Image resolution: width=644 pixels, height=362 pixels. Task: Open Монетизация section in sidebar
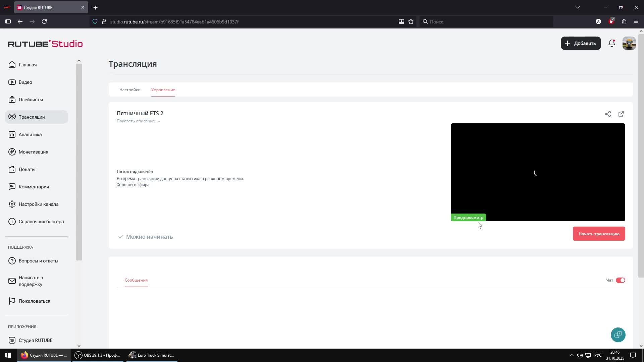click(x=33, y=152)
